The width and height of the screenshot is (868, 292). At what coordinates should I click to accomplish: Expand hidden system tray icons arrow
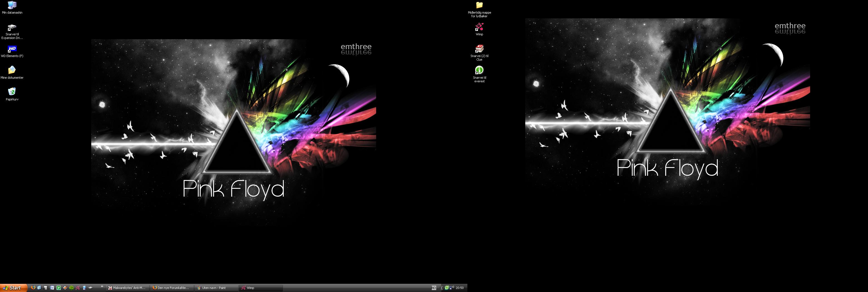442,288
